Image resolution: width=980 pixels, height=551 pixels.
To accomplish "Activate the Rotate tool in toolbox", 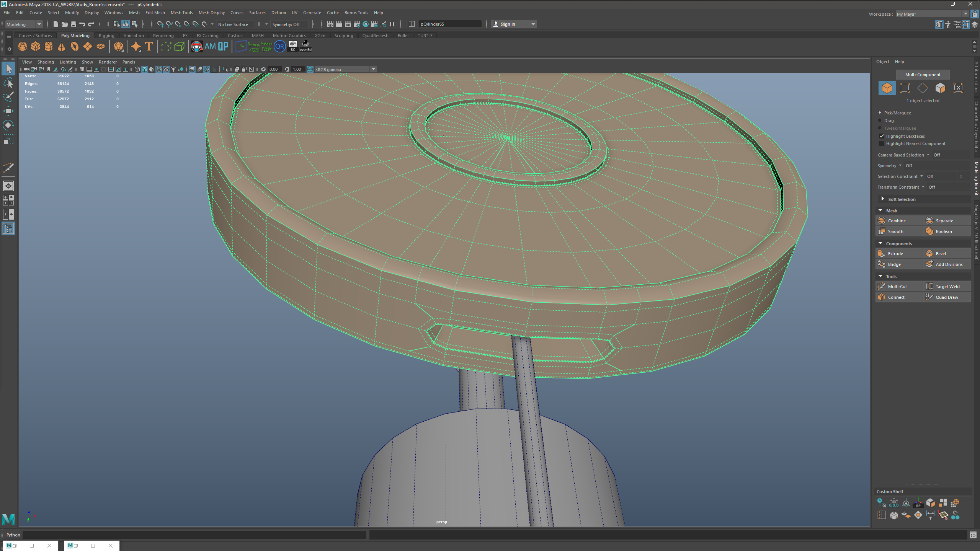I will (8, 125).
